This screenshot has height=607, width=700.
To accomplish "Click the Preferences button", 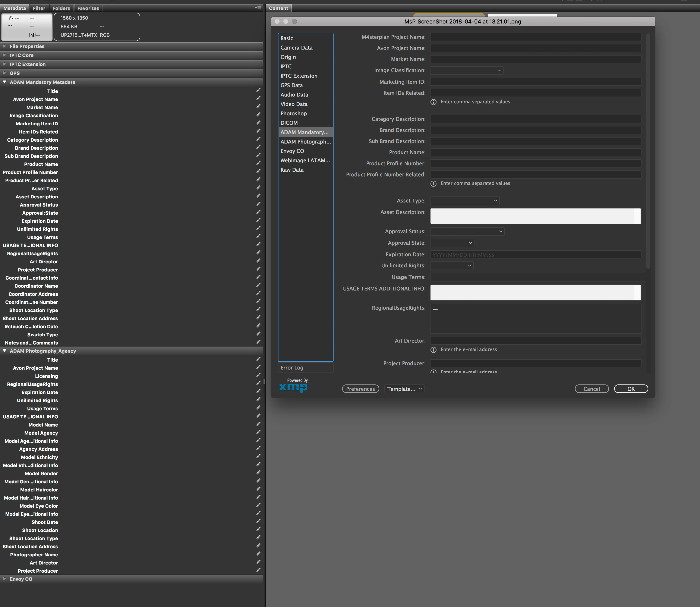I will (x=360, y=389).
